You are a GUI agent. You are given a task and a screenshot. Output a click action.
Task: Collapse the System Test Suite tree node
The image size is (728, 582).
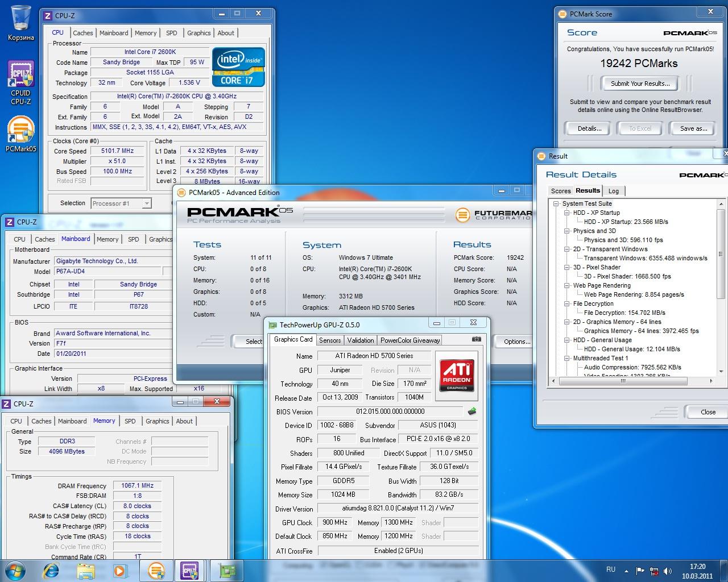556,203
